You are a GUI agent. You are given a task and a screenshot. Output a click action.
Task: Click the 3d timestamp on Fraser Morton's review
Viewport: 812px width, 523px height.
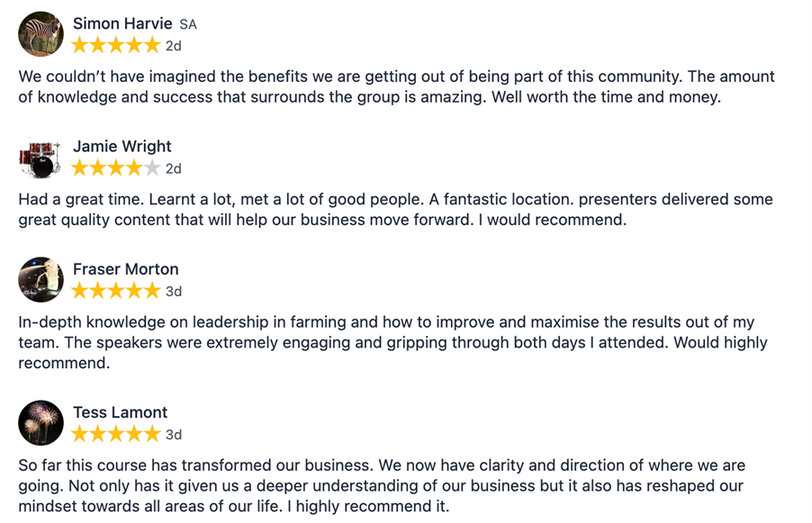(x=174, y=291)
